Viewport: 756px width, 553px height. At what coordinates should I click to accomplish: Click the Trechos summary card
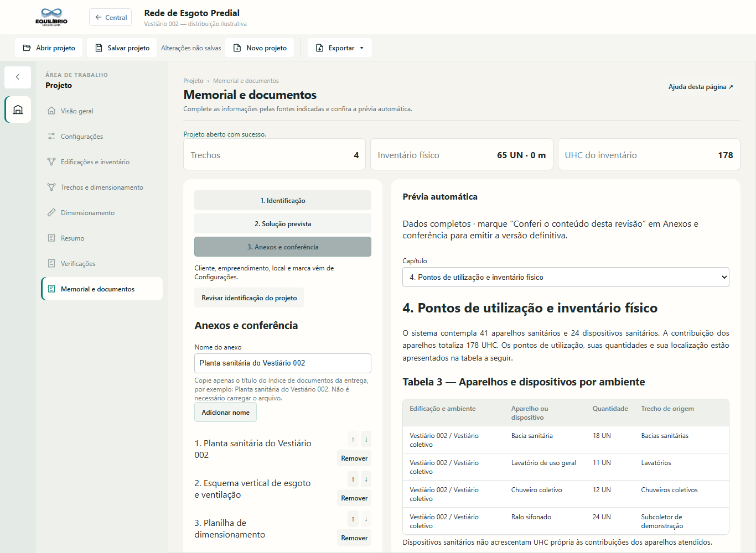pos(275,154)
